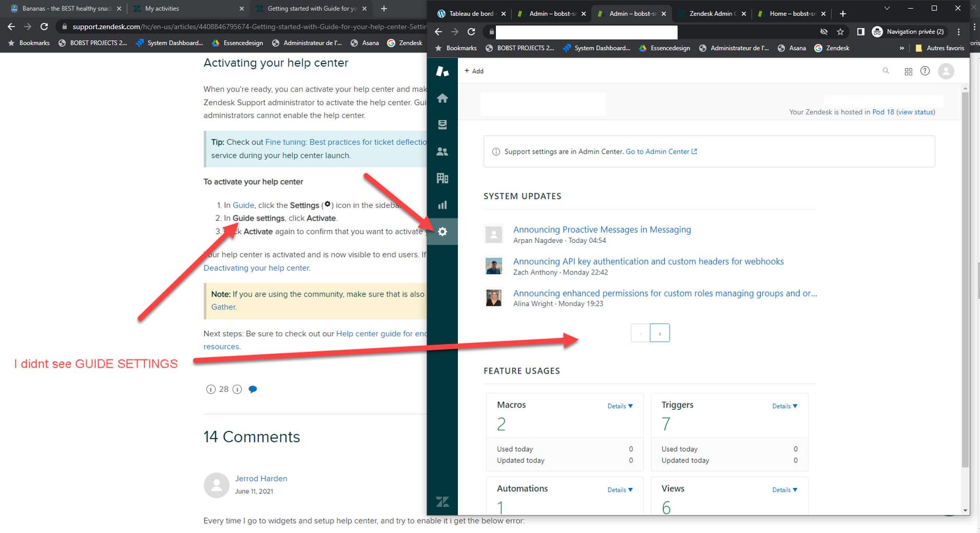Click the comment speech-bubble icon under the article
Viewport: 980px width, 533px height.
click(253, 389)
